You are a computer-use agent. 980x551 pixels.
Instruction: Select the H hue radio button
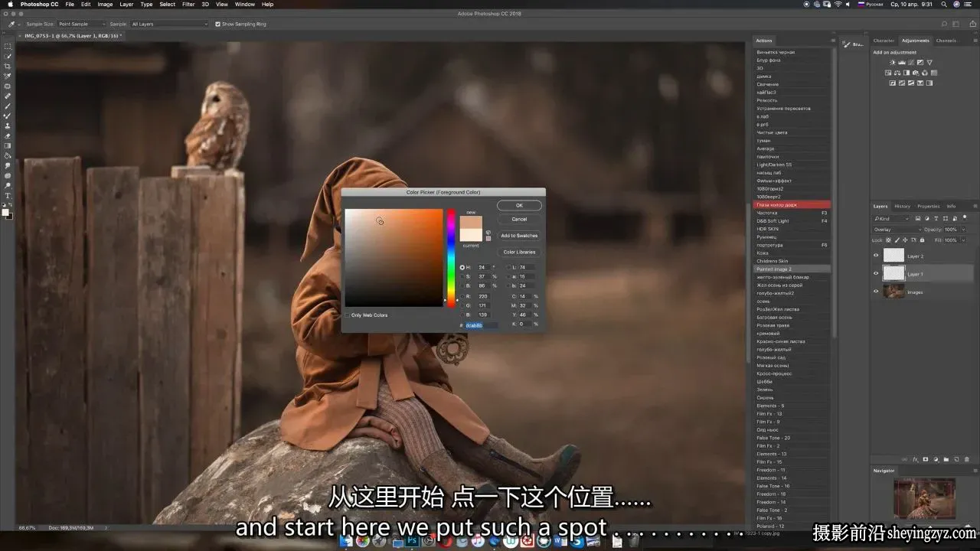462,267
